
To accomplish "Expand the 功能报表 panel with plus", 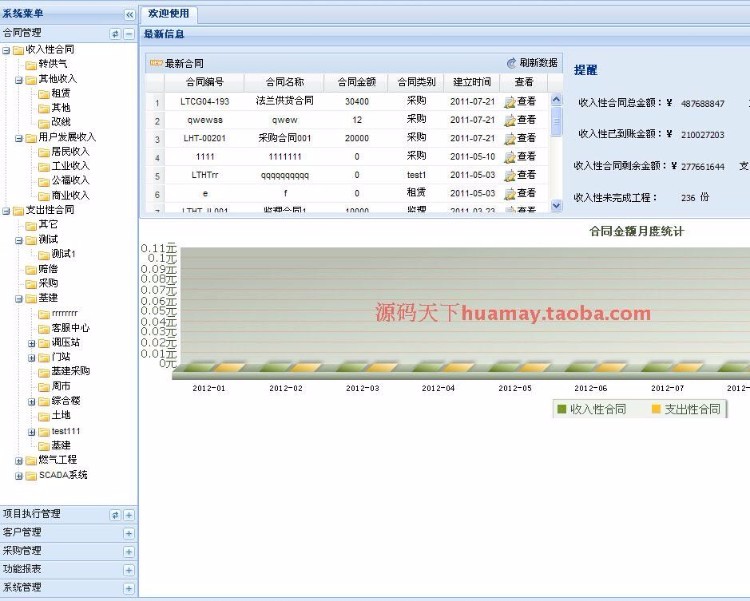I will 129,570.
